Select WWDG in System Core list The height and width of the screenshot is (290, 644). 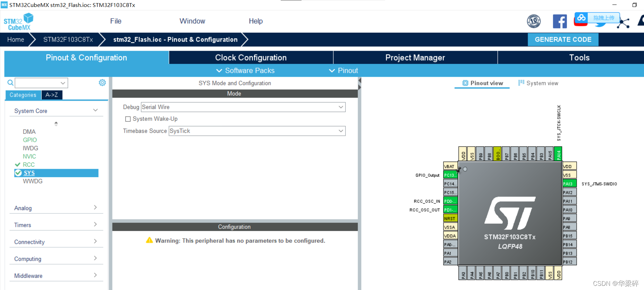[33, 181]
